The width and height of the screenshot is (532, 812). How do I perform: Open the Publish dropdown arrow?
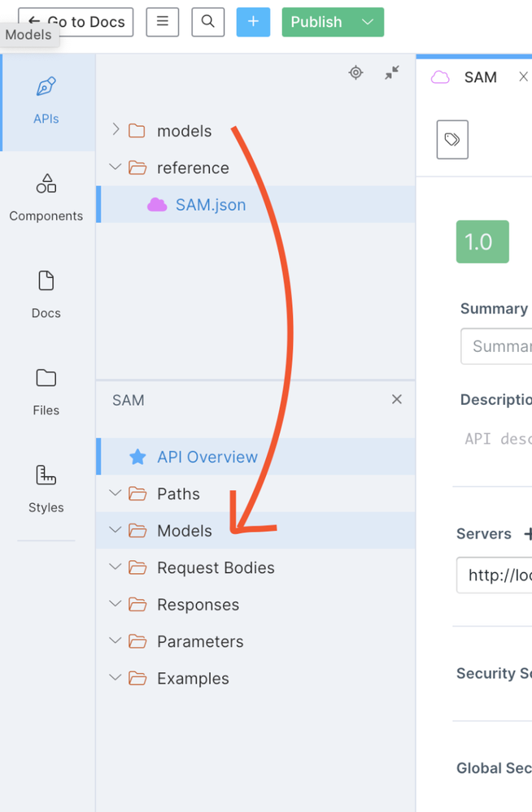(368, 22)
